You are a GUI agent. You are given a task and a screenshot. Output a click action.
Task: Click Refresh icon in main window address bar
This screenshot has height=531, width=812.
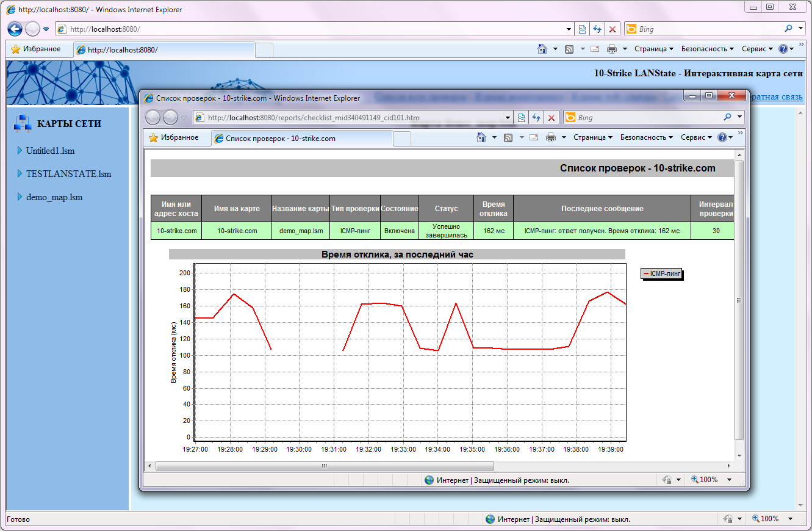click(x=597, y=29)
